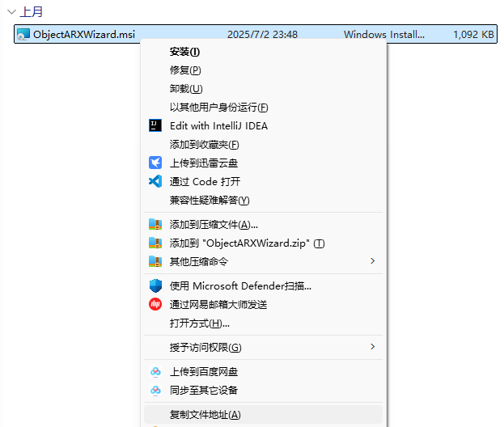The height and width of the screenshot is (427, 504).
Task: Expand 其他压缩命令 submenu arrow
Action: tap(373, 261)
